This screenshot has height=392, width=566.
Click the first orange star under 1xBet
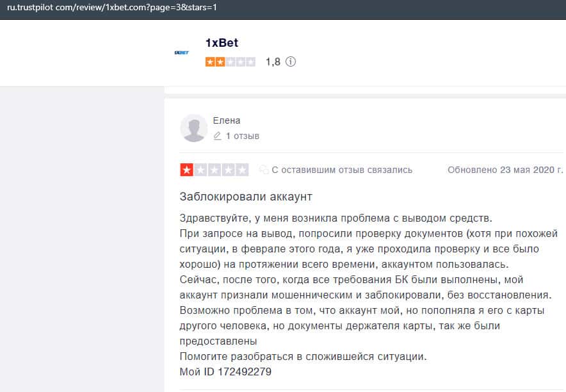point(210,62)
